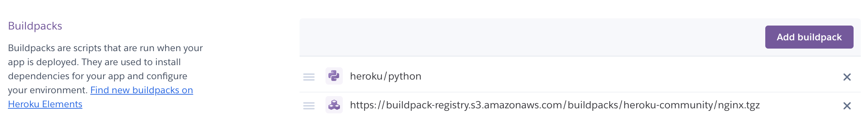Image resolution: width=868 pixels, height=131 pixels.
Task: Click the Add buildpack button
Action: 809,37
